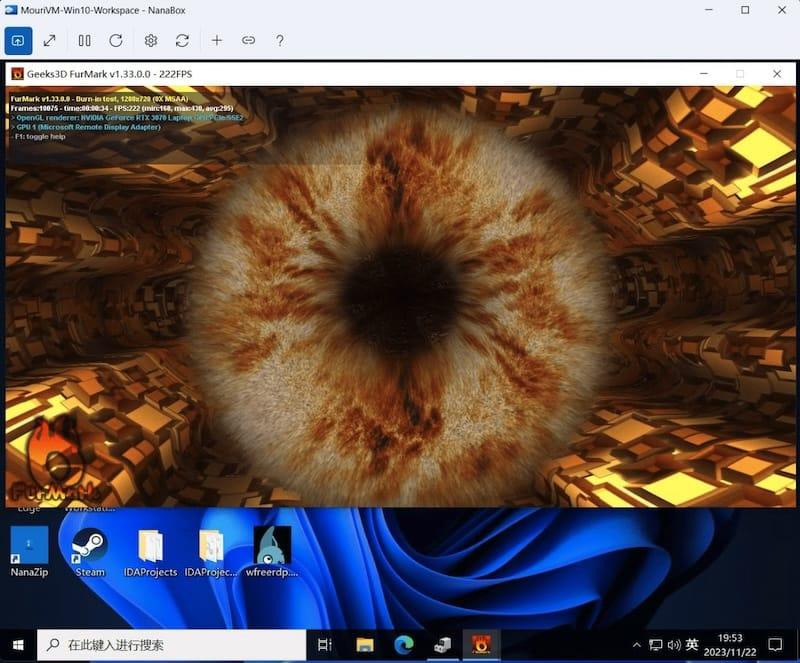Open the Windows Start menu

tap(18, 645)
